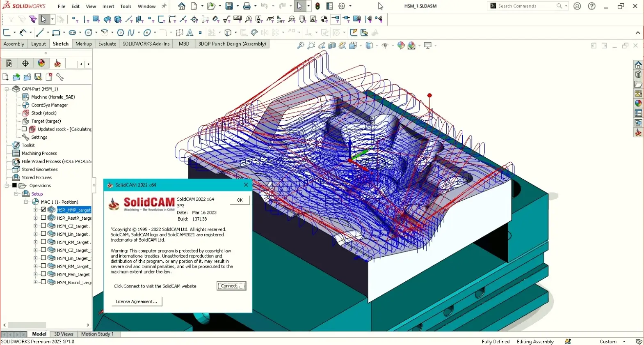Open the FeatureManager design tree tab icon
Image resolution: width=644 pixels, height=345 pixels.
coord(9,63)
